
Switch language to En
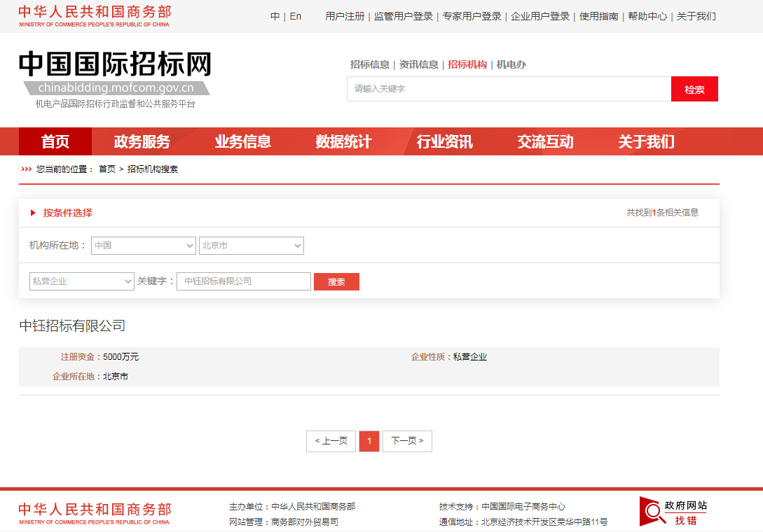pos(296,17)
